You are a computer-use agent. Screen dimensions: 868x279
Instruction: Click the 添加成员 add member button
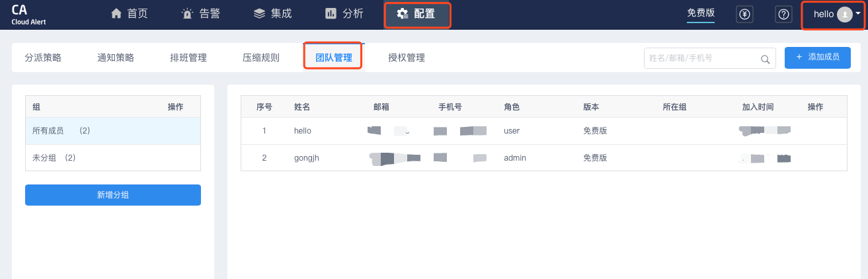coord(817,58)
